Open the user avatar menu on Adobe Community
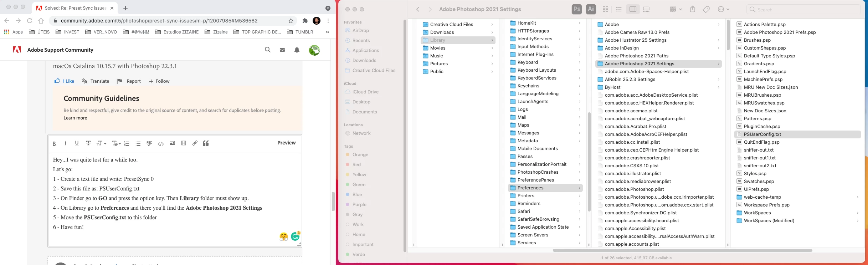This screenshot has width=868, height=265. [314, 50]
